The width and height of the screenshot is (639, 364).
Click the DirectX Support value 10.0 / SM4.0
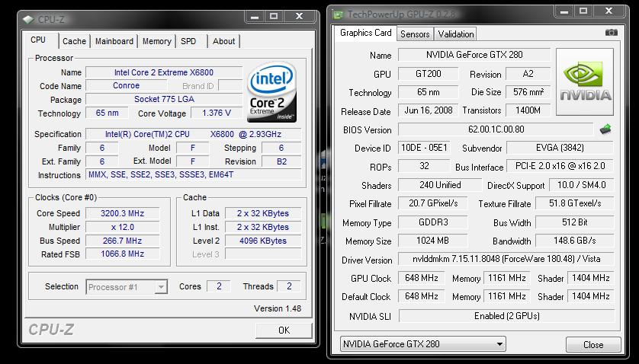582,185
